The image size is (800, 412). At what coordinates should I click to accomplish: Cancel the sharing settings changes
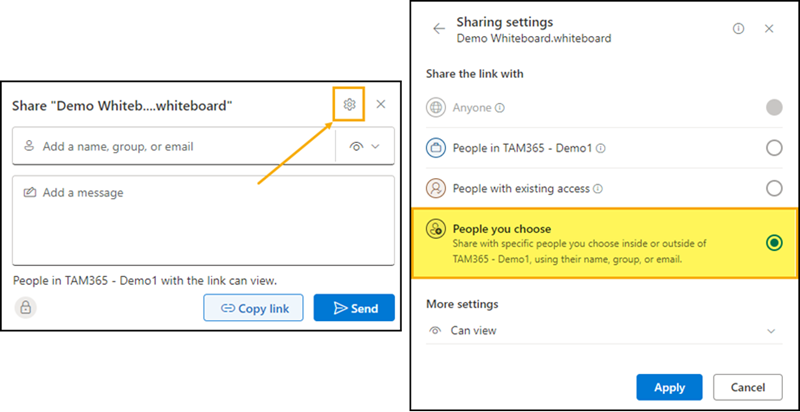747,387
